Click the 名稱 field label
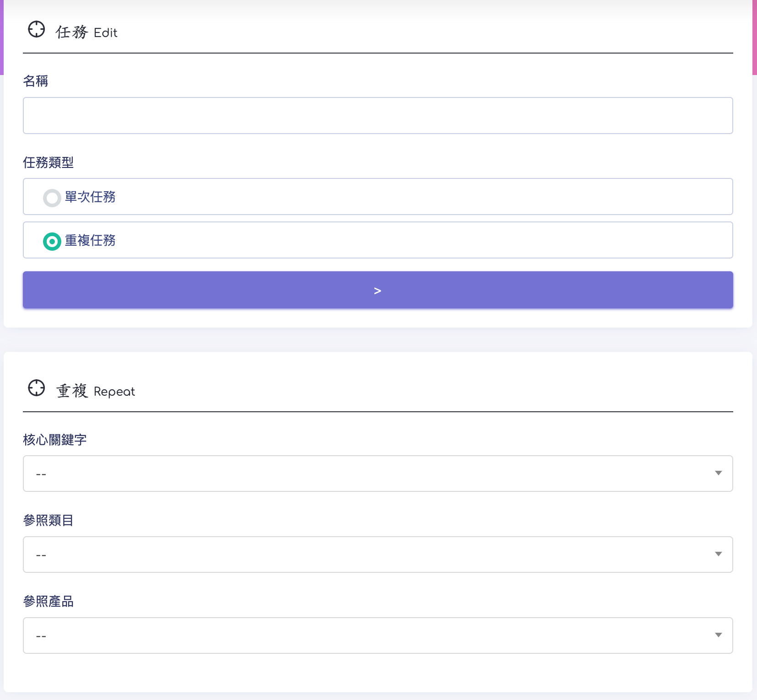 tap(36, 81)
